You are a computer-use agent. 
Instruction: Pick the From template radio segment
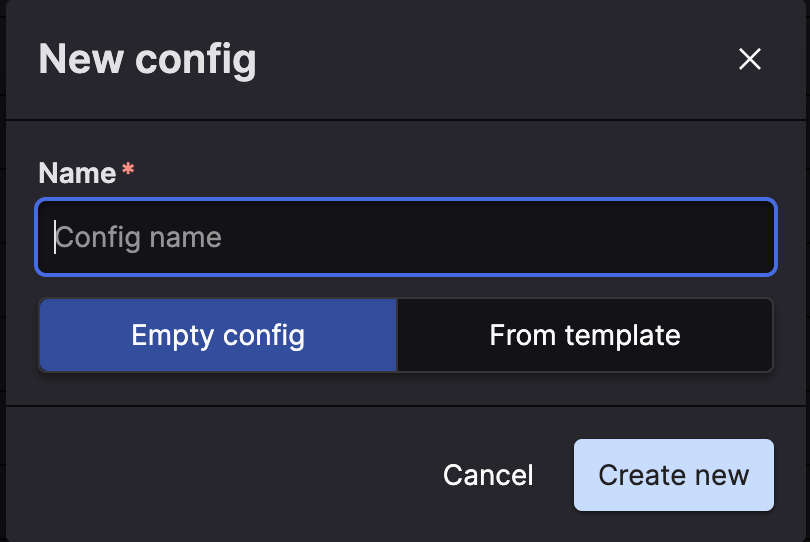(x=585, y=335)
